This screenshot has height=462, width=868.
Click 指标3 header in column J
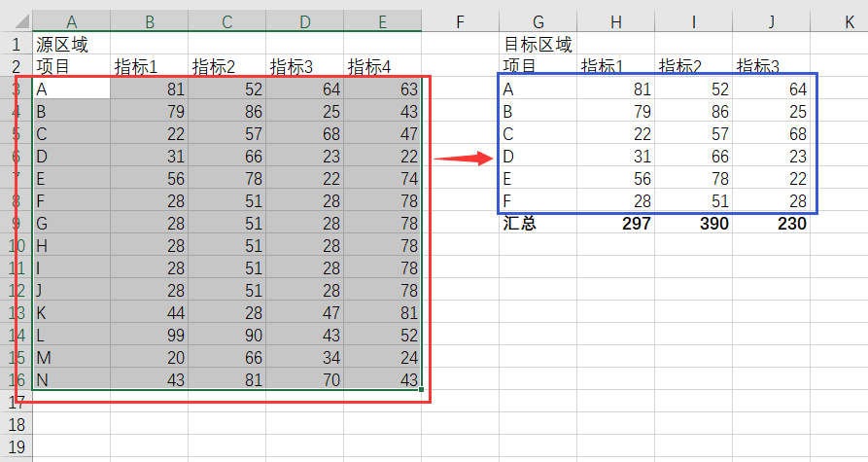coord(771,66)
